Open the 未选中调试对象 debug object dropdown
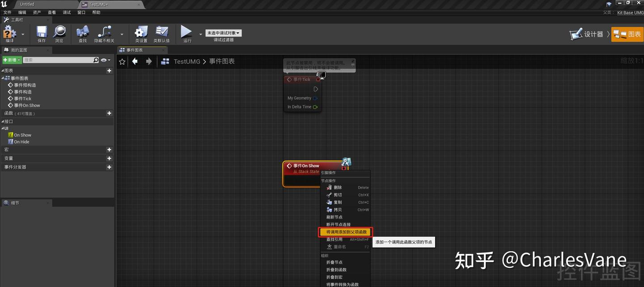The width and height of the screenshot is (644, 287). [x=223, y=32]
